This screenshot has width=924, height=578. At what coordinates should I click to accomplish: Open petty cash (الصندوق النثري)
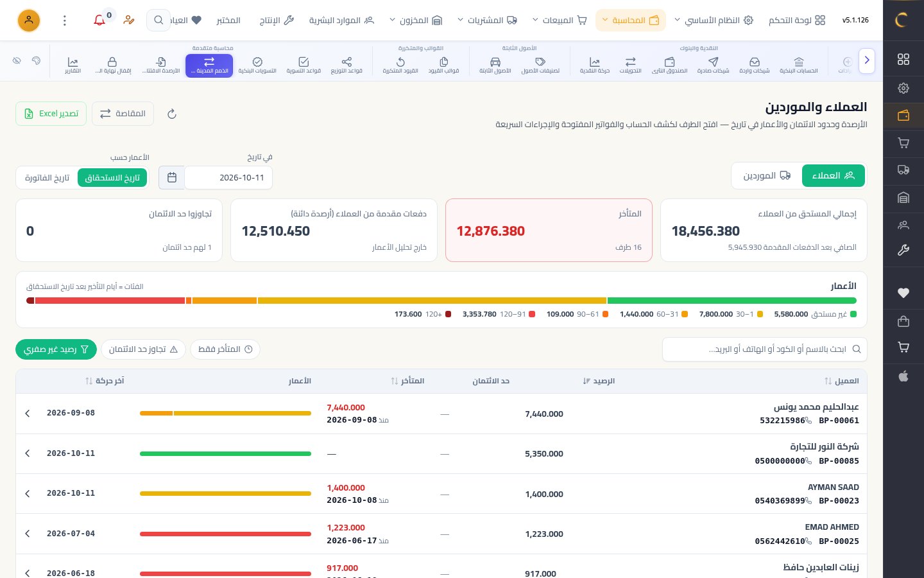[x=670, y=66]
